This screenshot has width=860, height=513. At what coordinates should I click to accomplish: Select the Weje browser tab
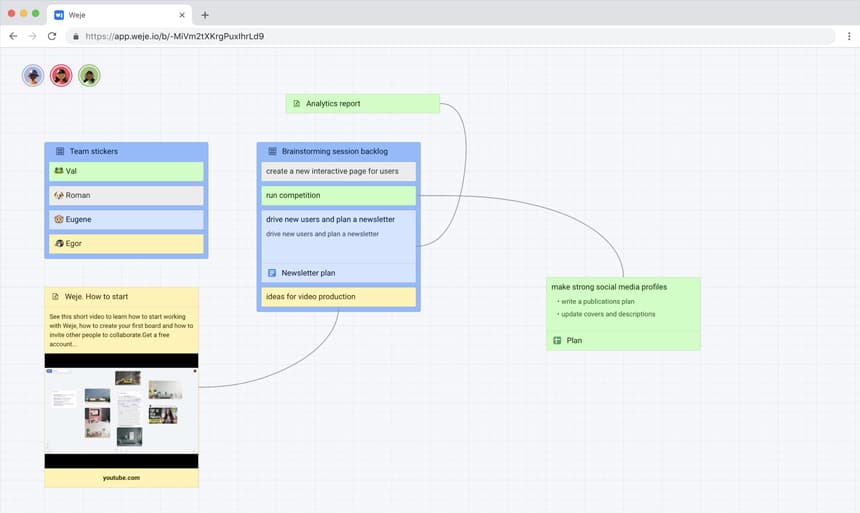click(115, 15)
